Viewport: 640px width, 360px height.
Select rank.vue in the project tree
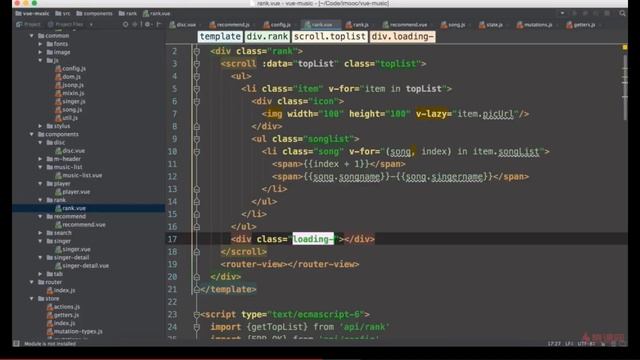click(x=70, y=208)
